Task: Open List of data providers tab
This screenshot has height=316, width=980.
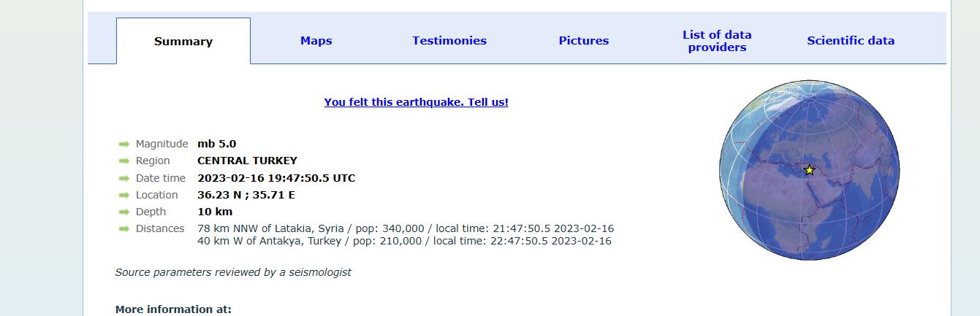Action: coord(717,41)
